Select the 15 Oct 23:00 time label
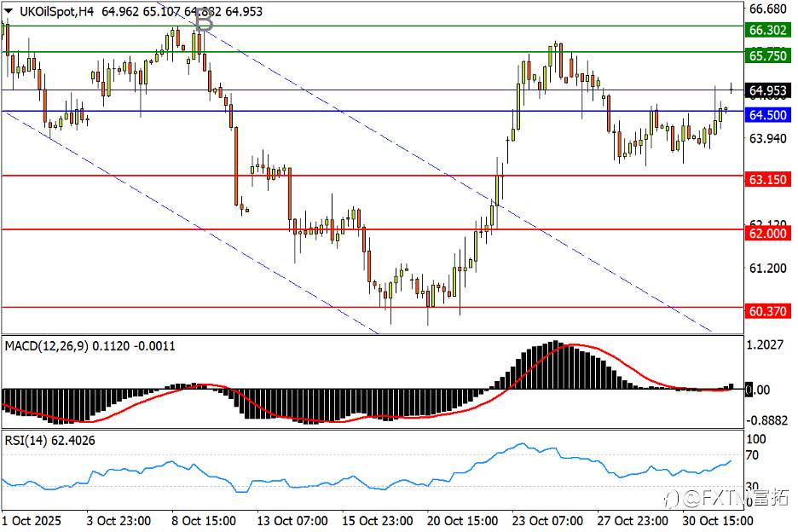798x532 pixels. coord(377,521)
